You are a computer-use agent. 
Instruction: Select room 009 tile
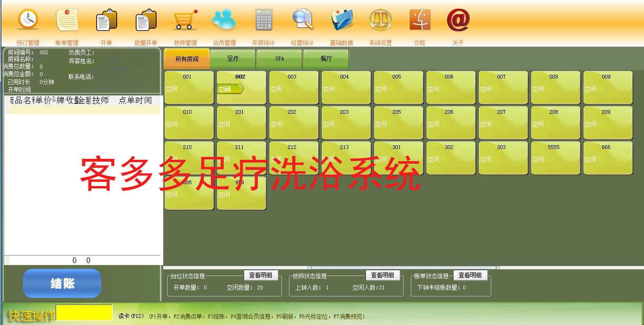pos(608,88)
